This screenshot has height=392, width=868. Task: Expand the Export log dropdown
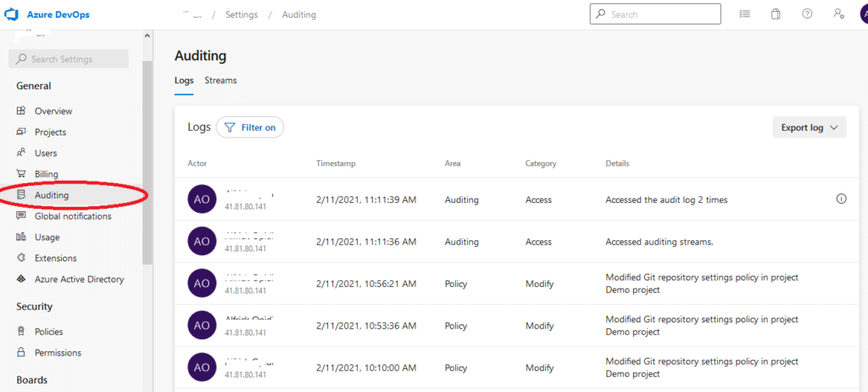pyautogui.click(x=809, y=127)
